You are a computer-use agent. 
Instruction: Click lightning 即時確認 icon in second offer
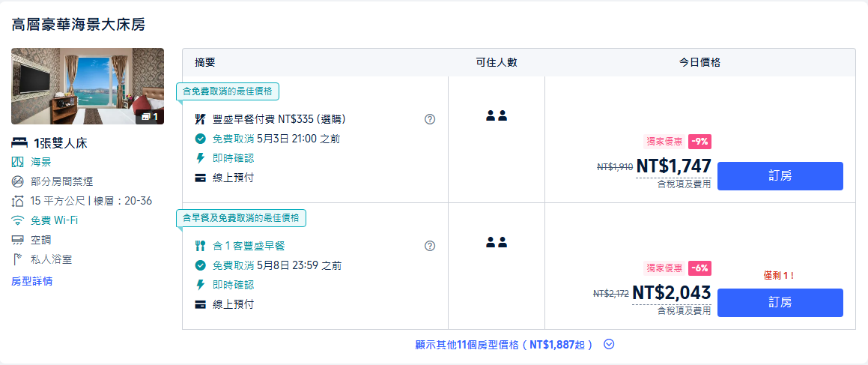(x=201, y=285)
